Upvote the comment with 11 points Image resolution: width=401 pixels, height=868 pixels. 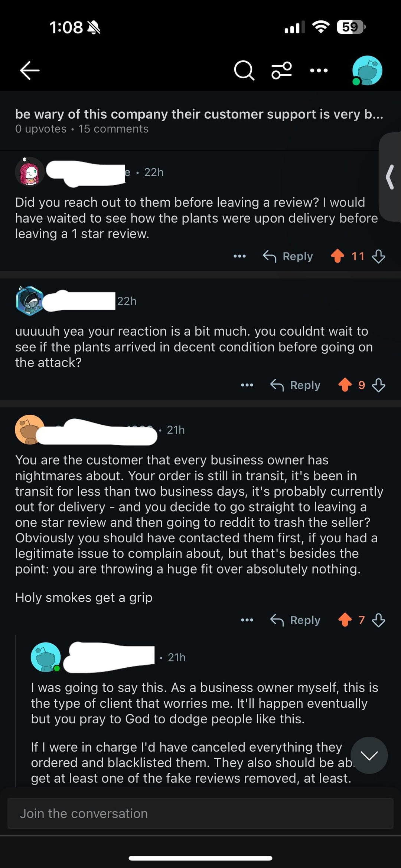click(x=338, y=256)
